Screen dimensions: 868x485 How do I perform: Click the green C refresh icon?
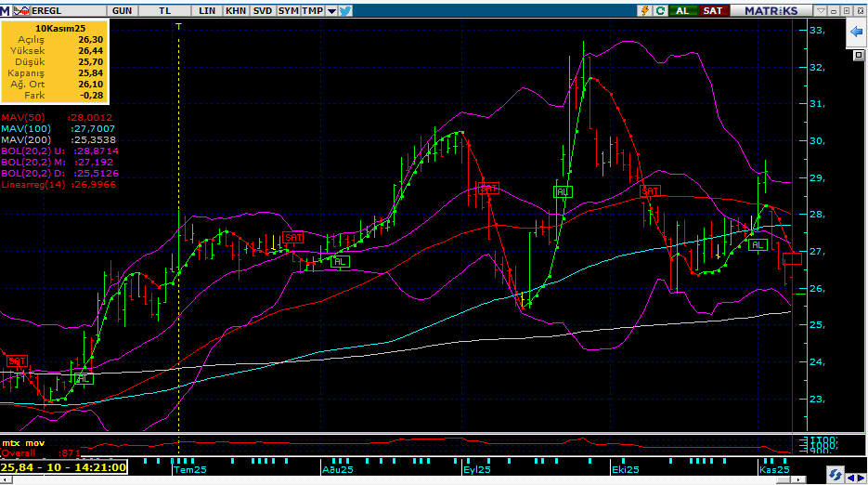(660, 10)
